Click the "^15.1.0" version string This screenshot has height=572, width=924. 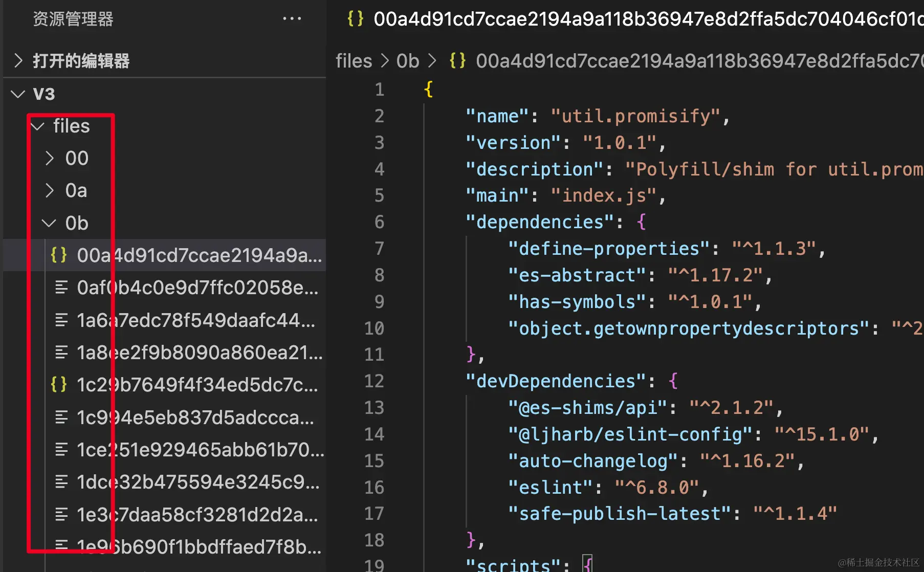point(822,434)
